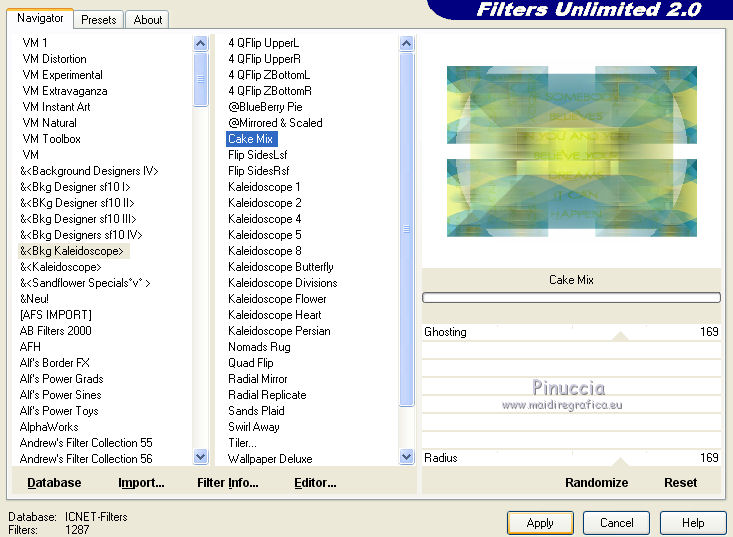This screenshot has height=537, width=733.
Task: Select AB Filters 2000 category
Action: (x=56, y=330)
